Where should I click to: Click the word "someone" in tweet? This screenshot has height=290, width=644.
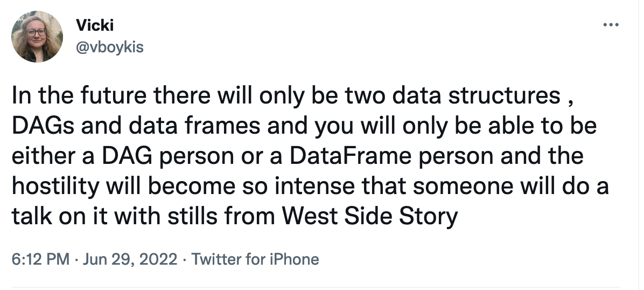[x=463, y=187]
